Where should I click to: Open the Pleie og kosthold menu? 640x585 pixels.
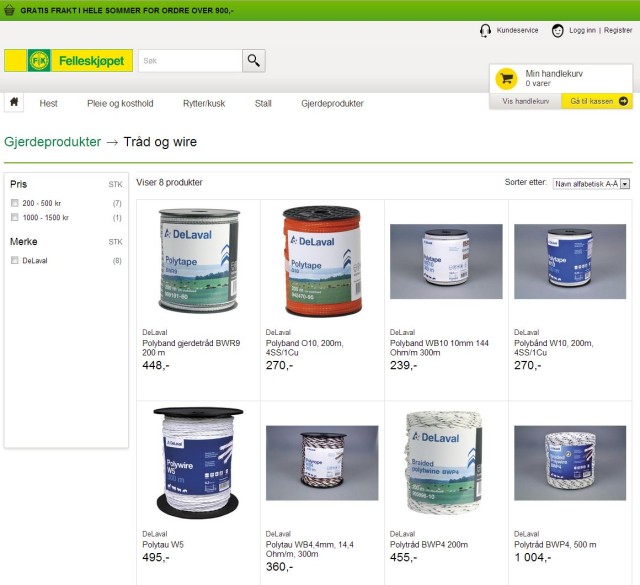(x=120, y=103)
